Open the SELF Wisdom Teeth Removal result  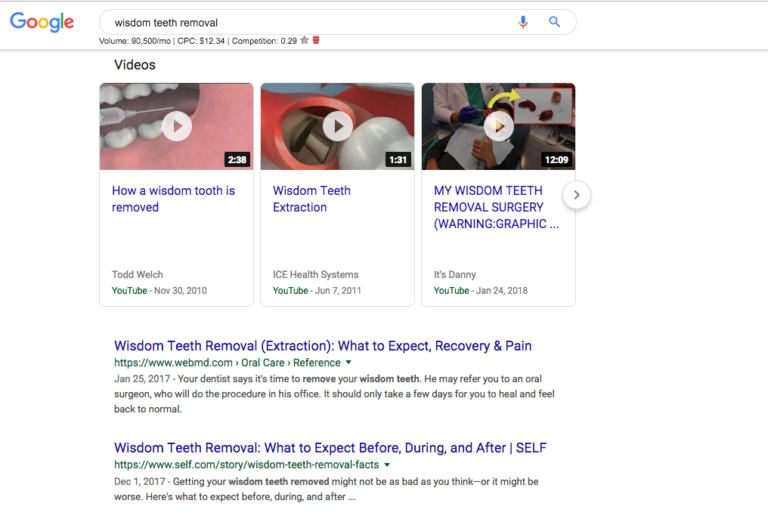coord(330,448)
